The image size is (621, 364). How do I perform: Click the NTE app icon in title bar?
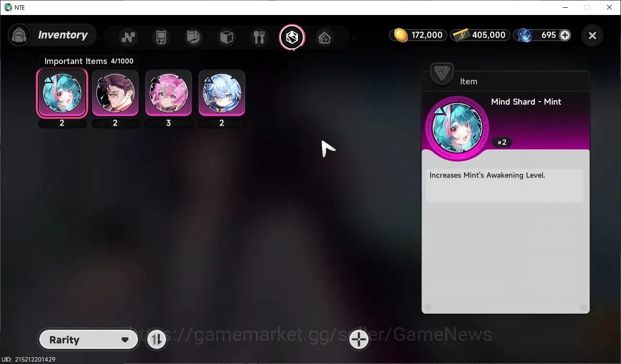8,7
